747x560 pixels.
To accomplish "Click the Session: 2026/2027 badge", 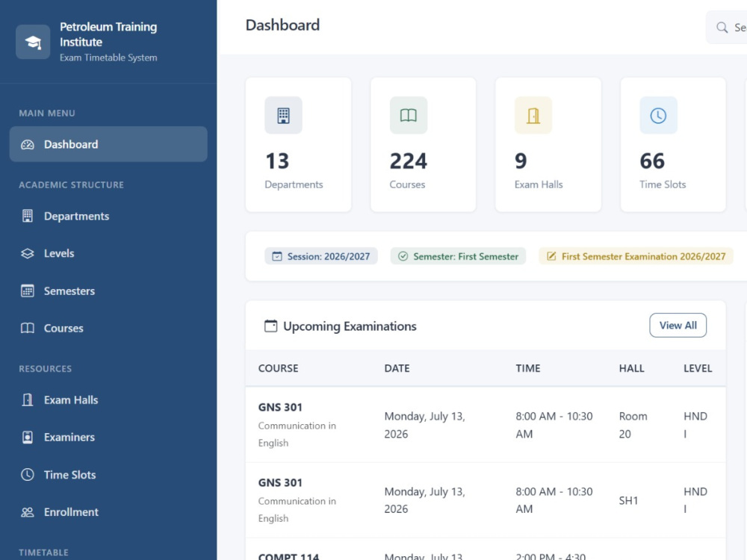I will 321,256.
